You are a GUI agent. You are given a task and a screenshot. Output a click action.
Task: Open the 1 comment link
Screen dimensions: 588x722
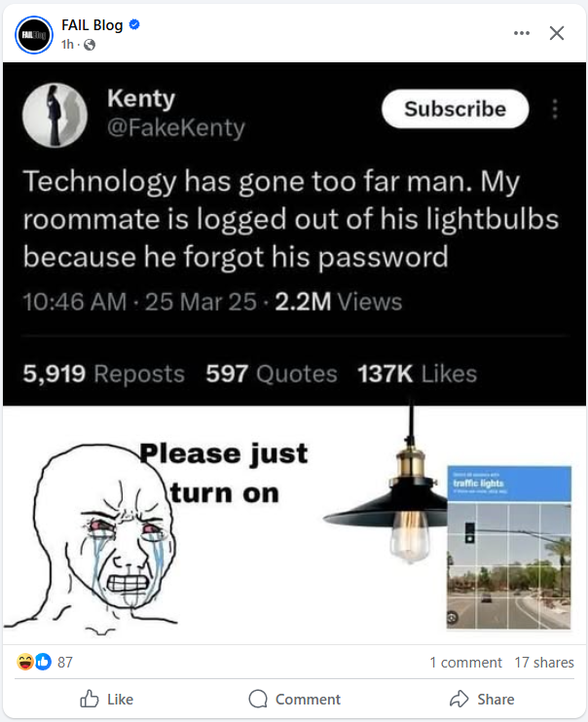[465, 662]
